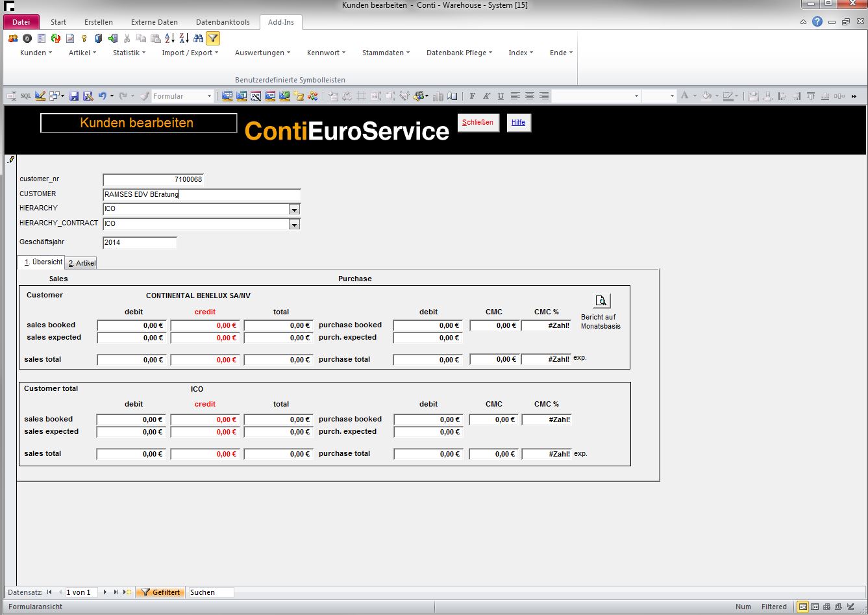Align text left in format toolbar

click(515, 96)
